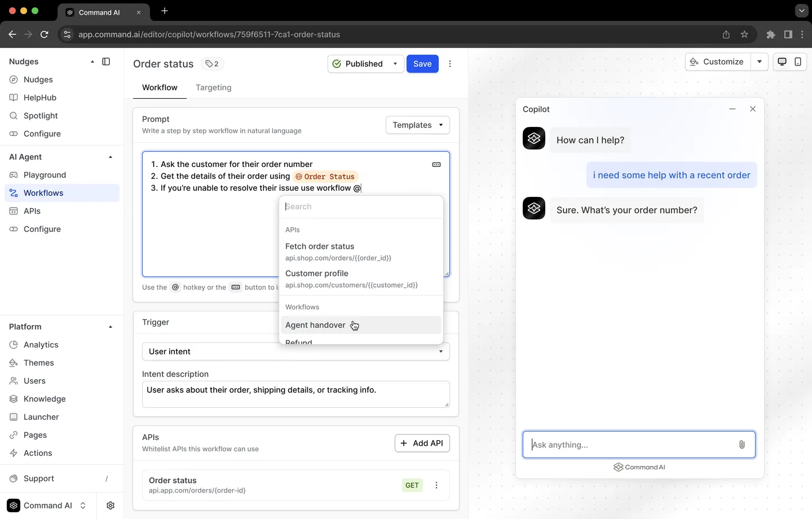The width and height of the screenshot is (812, 519).
Task: Open a new browser tab
Action: point(165,11)
